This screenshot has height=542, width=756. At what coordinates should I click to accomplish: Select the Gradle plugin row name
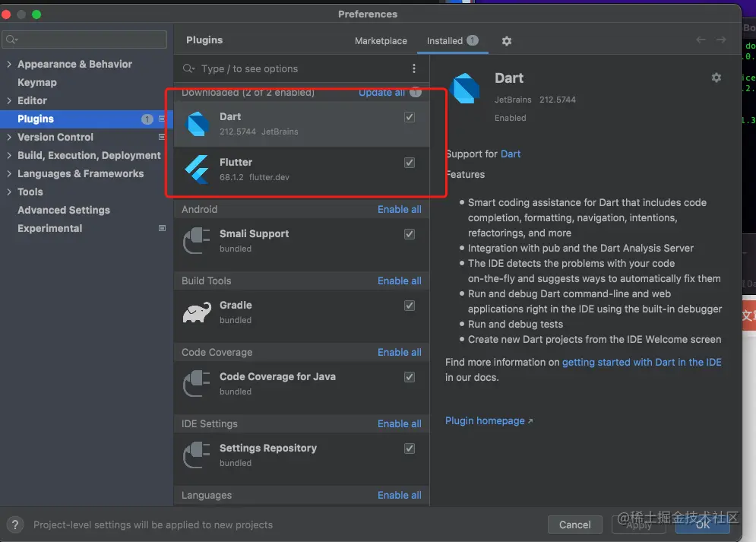[x=236, y=305]
